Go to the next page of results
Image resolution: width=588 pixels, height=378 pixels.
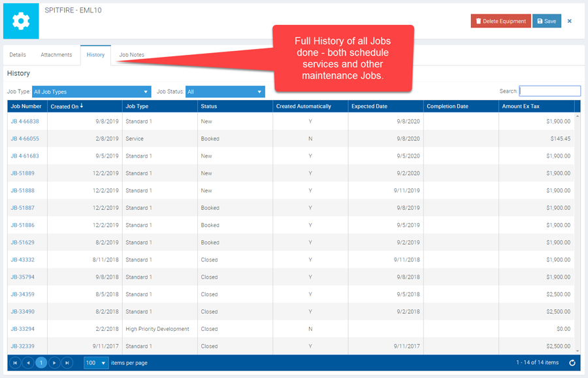pos(54,363)
